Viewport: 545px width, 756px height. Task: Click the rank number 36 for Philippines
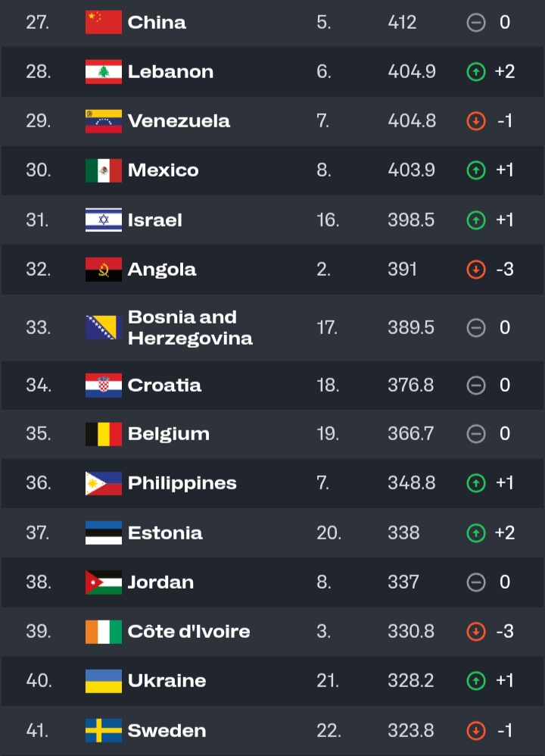click(38, 483)
